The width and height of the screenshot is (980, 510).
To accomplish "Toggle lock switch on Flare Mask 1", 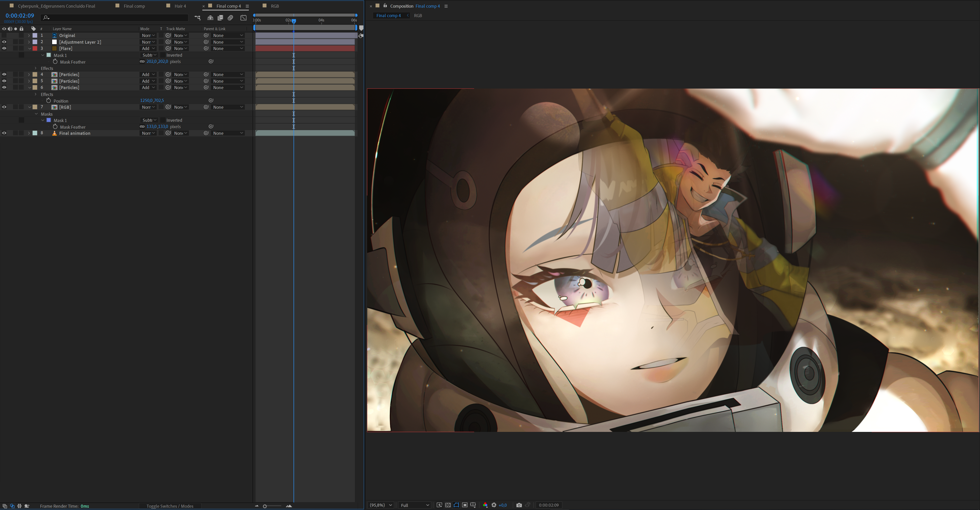I will 21,55.
